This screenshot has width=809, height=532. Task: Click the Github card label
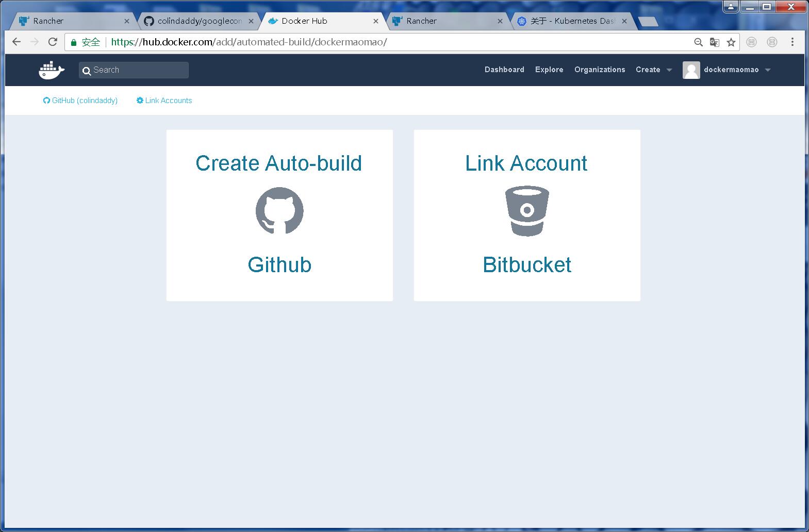[x=279, y=265]
